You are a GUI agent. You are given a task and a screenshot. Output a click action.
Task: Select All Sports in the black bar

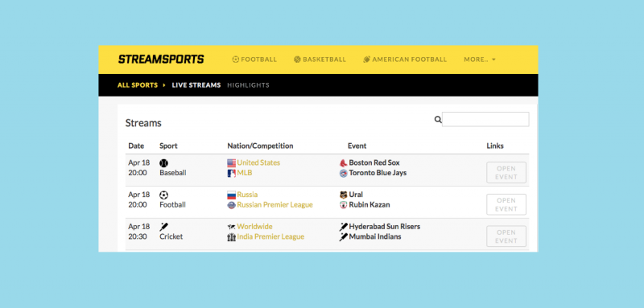click(138, 85)
